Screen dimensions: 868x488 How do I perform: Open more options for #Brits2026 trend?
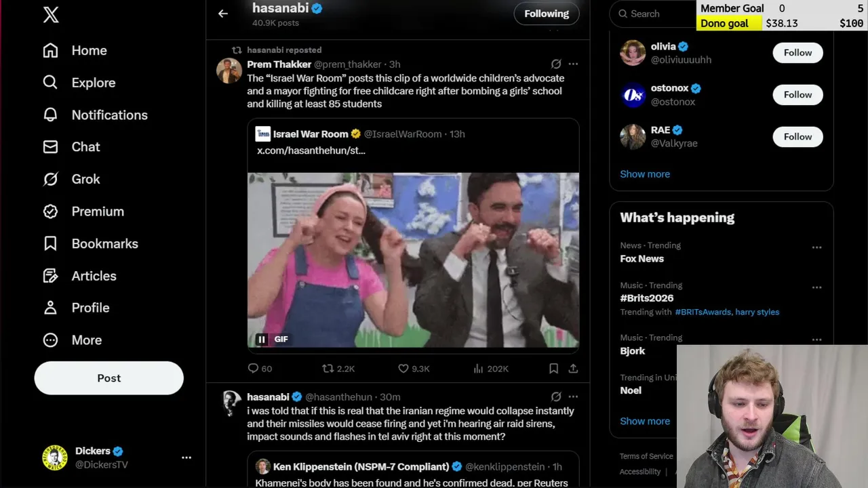(816, 287)
